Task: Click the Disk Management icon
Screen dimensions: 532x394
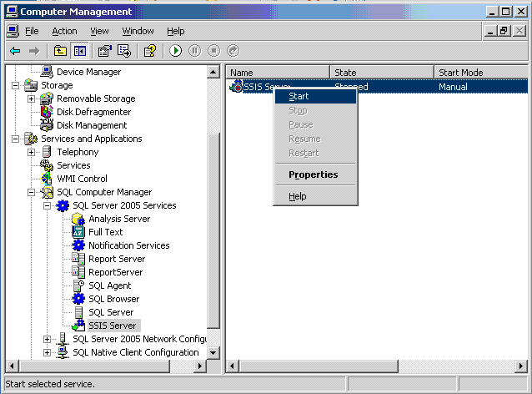Action: tap(47, 125)
